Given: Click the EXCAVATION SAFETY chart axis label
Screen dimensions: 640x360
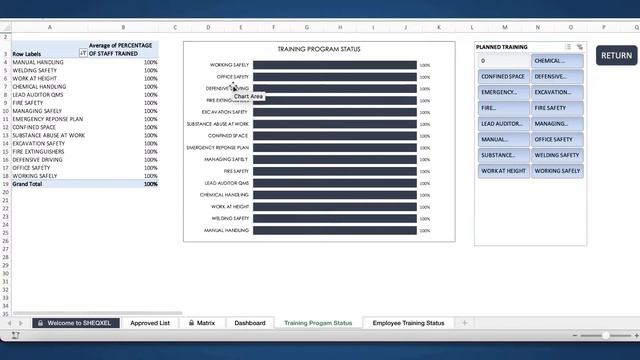Looking at the screenshot, I should 224,112.
